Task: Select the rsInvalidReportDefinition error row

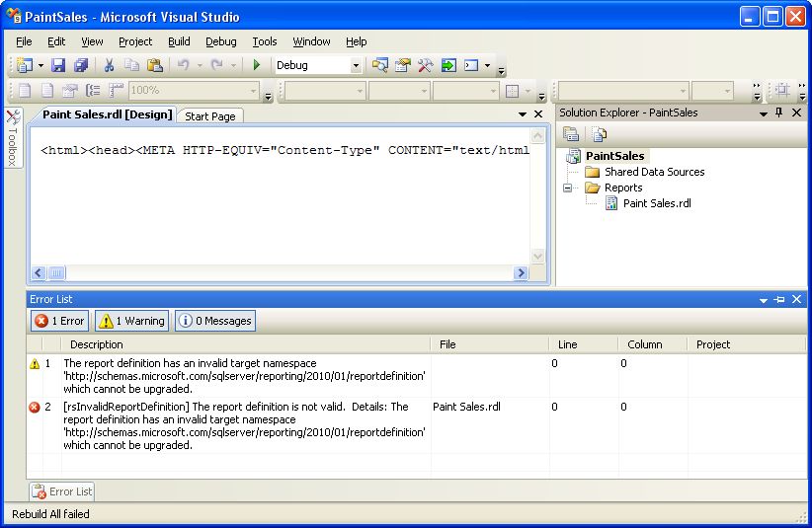Action: point(417,425)
